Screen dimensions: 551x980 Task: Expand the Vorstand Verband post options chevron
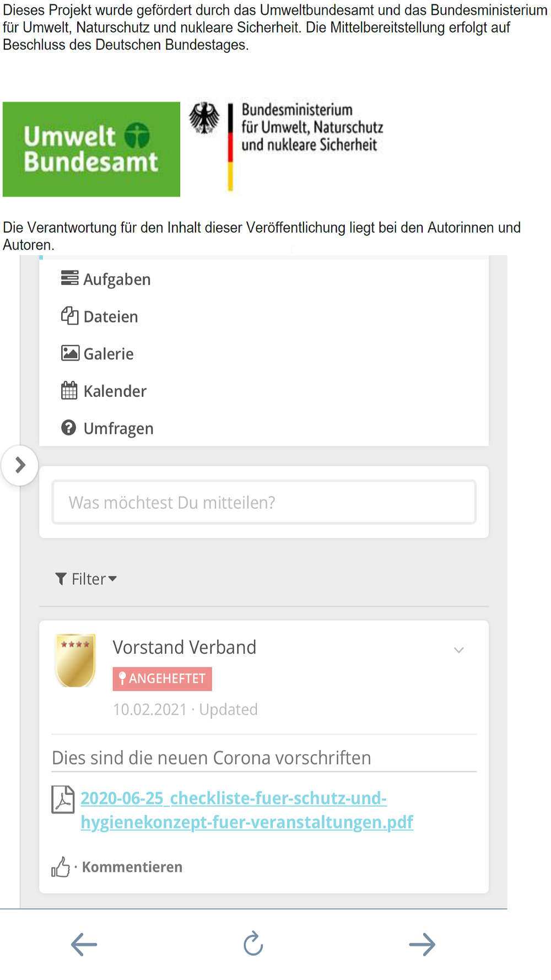(x=458, y=650)
